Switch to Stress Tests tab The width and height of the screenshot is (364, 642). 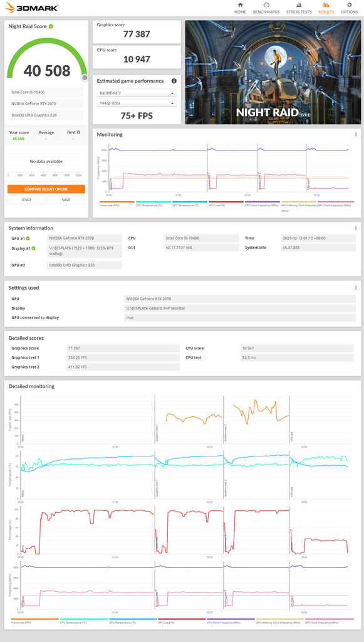[x=299, y=8]
